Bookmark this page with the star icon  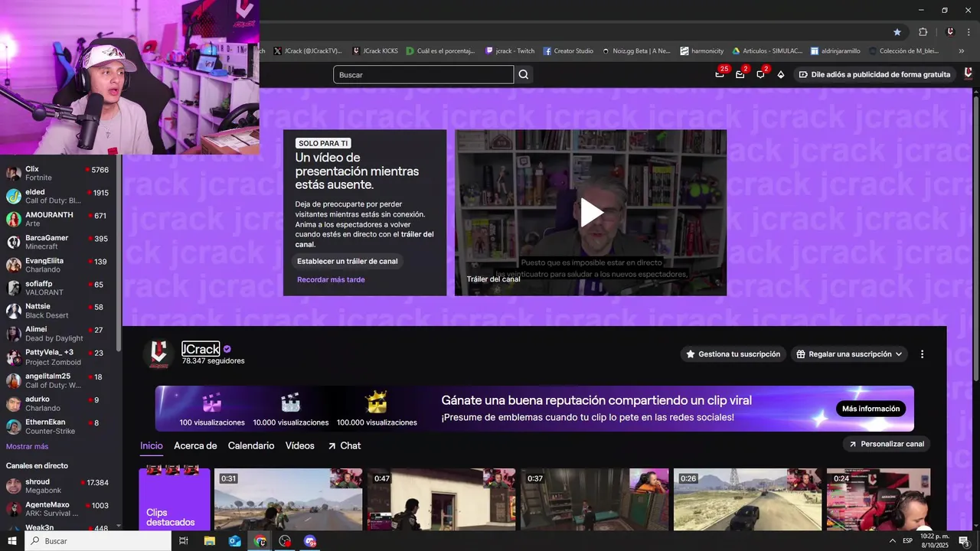(x=897, y=31)
